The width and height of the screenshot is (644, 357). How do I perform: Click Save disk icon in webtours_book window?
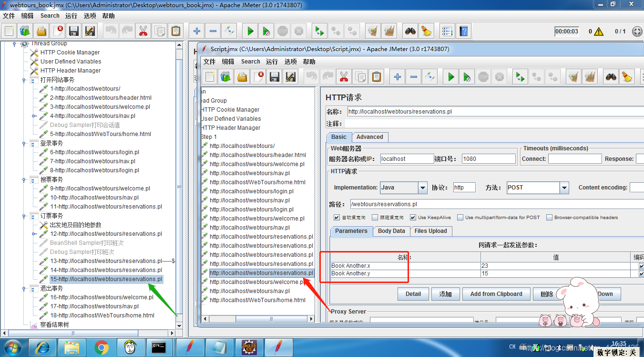(74, 31)
